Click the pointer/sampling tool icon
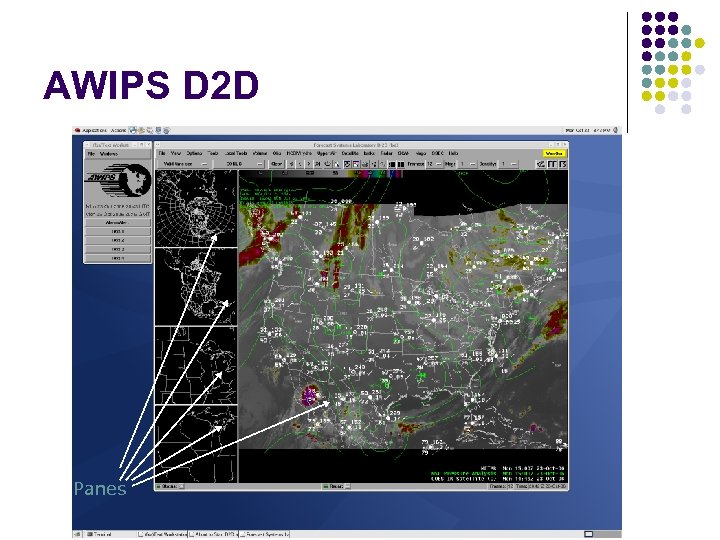 (337, 164)
